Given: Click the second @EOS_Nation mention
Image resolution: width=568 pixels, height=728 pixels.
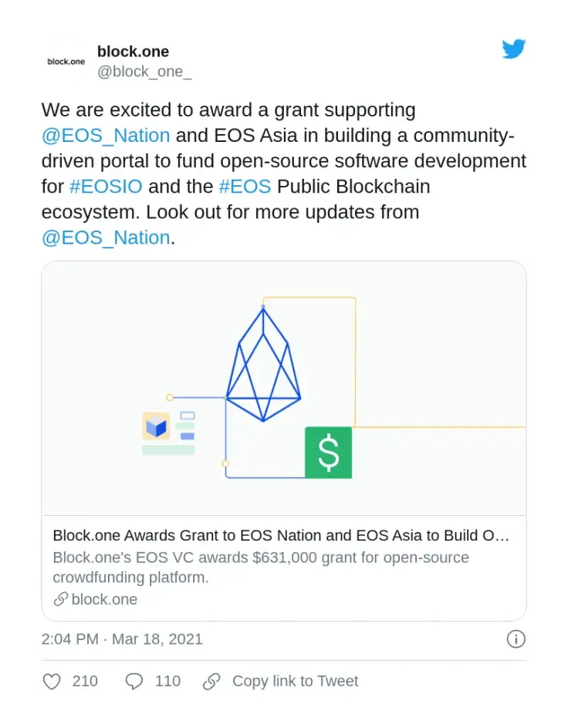Looking at the screenshot, I should click(105, 238).
